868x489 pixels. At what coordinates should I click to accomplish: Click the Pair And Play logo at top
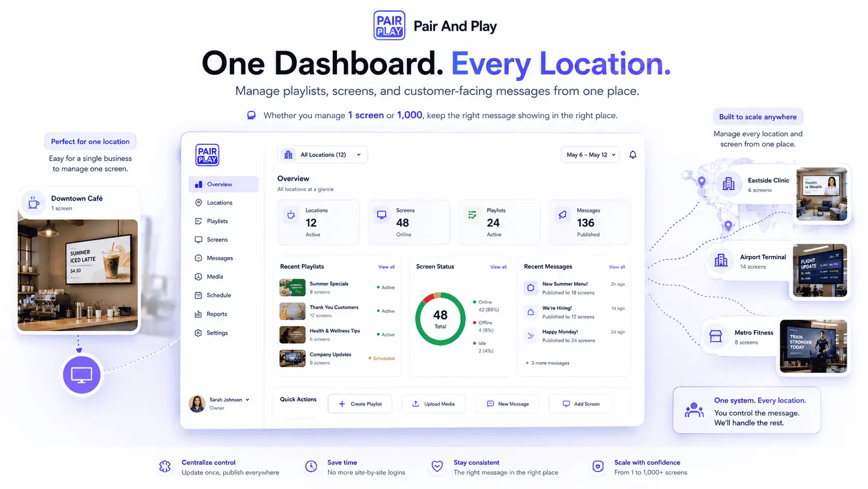coord(389,25)
